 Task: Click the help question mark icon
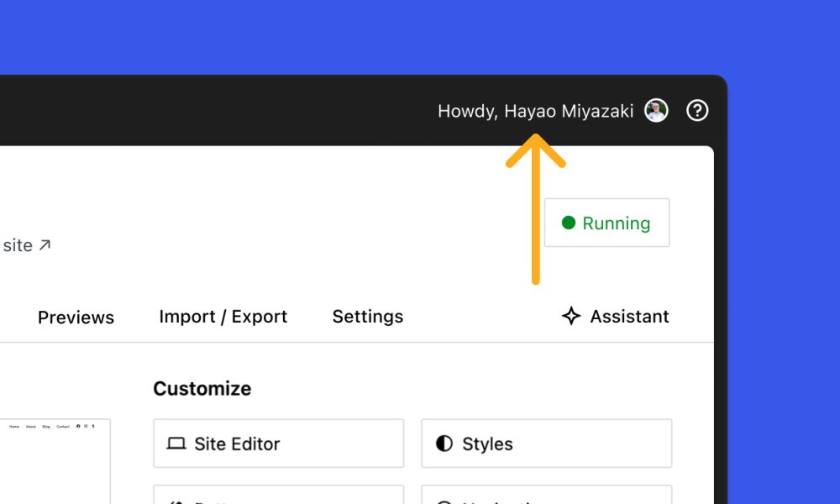[698, 110]
